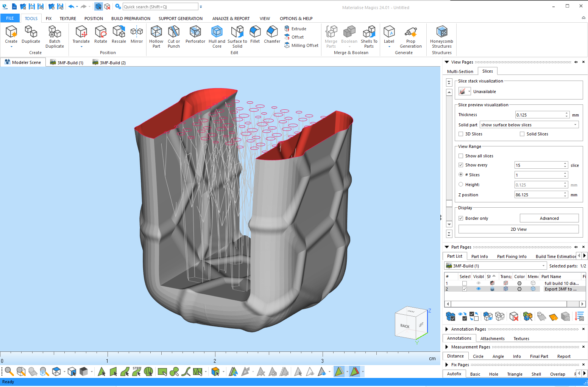588x387 pixels.
Task: Uncheck the Border only checkbox
Action: coord(461,218)
